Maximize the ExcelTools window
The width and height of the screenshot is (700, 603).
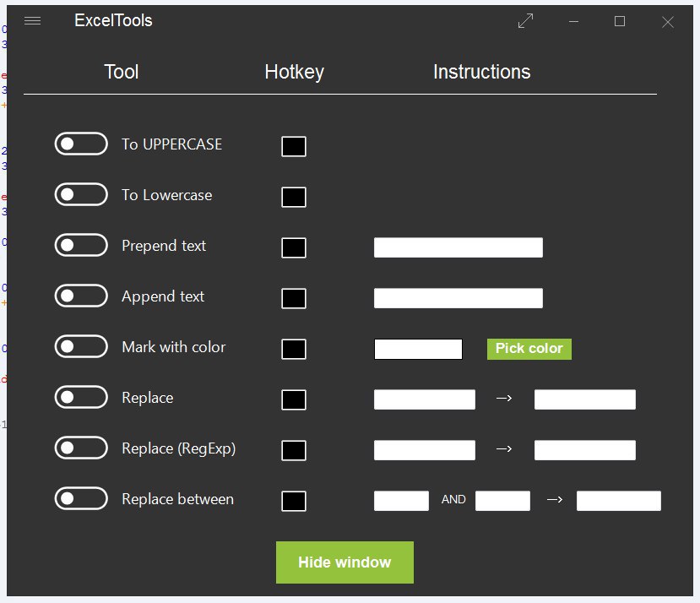[x=620, y=21]
